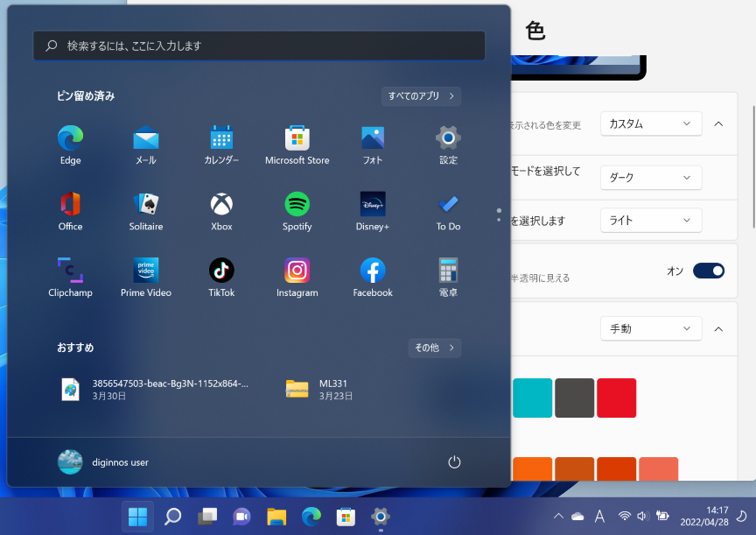Select the red accent color swatch
This screenshot has height=535, width=756.
(x=616, y=398)
